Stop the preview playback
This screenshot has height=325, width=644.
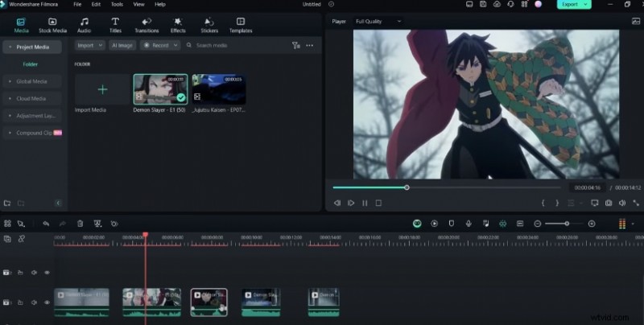coord(378,203)
